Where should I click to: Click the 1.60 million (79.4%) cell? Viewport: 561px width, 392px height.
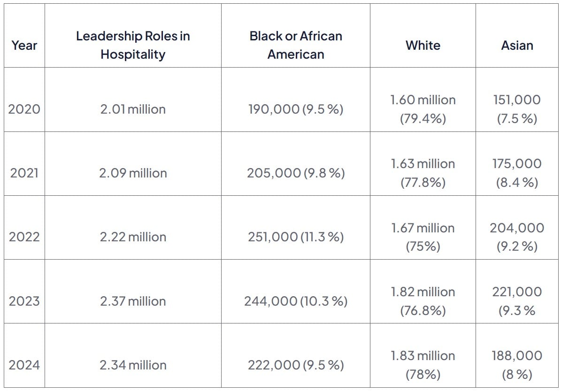click(423, 109)
